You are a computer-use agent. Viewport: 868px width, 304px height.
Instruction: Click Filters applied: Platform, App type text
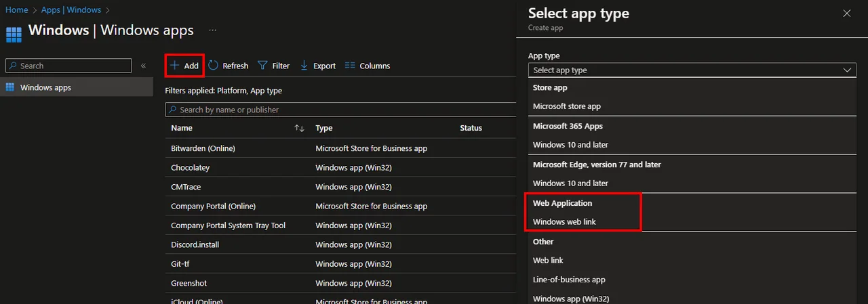224,90
